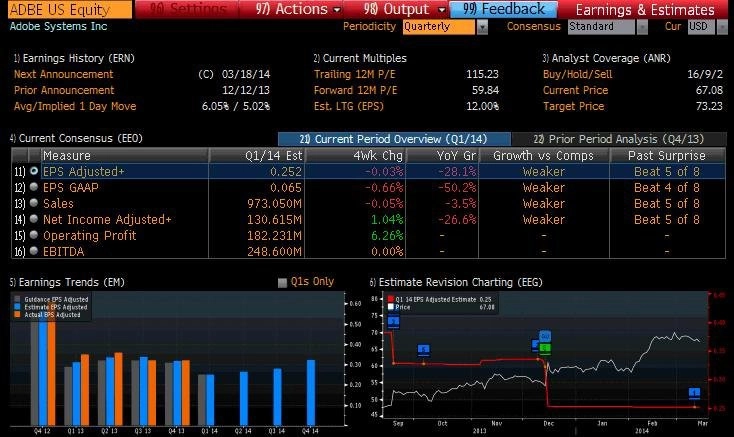
Task: Click the Feedback button
Action: point(504,9)
